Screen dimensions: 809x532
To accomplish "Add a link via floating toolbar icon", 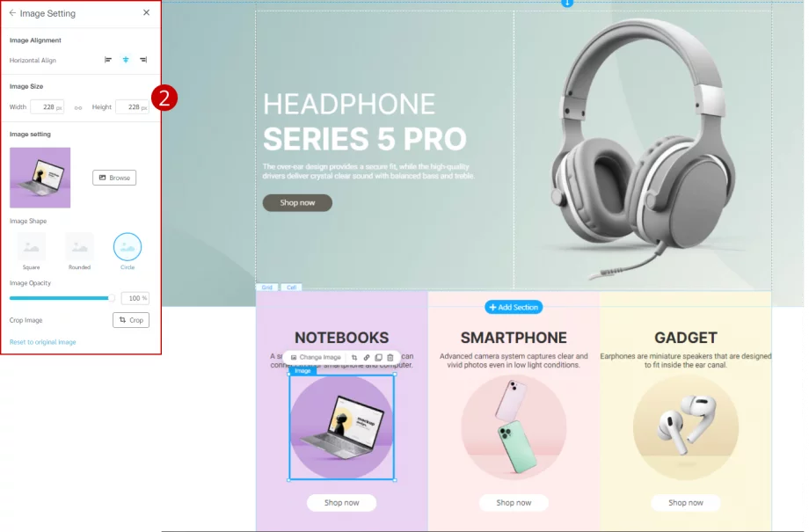I will point(367,357).
